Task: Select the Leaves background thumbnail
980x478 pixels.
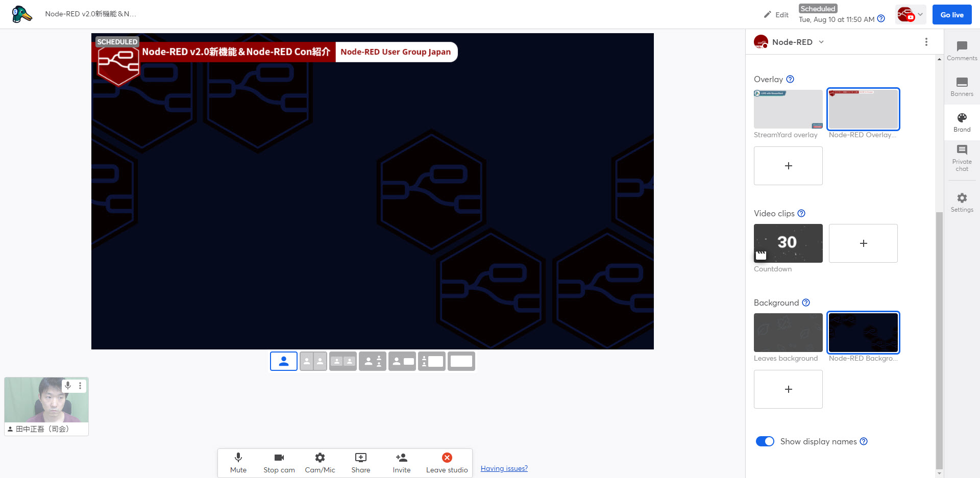Action: pyautogui.click(x=788, y=333)
